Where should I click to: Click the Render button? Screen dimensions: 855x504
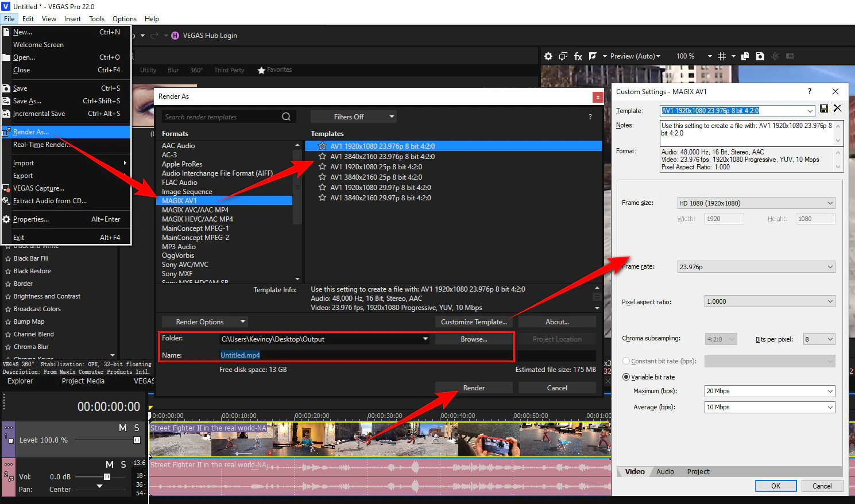(474, 388)
